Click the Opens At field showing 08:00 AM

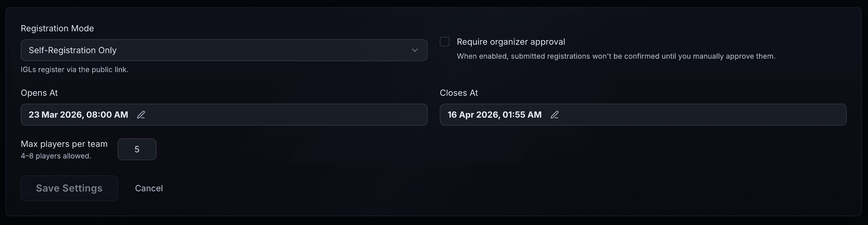pyautogui.click(x=78, y=115)
